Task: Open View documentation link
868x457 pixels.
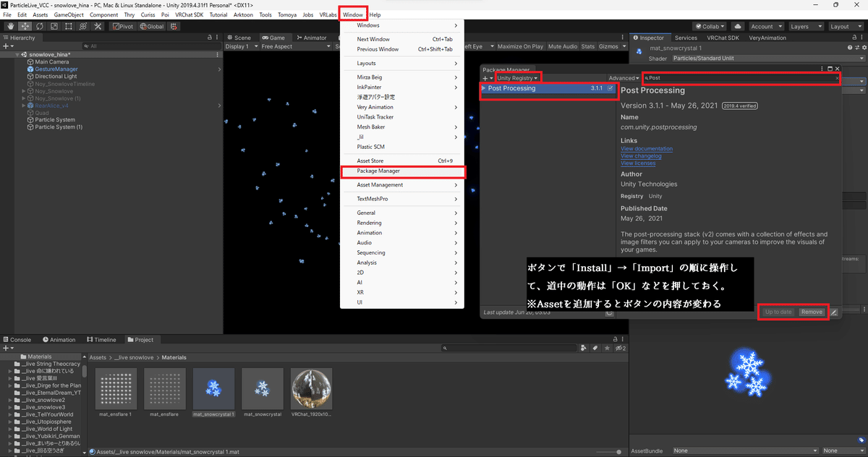Action: [x=647, y=149]
